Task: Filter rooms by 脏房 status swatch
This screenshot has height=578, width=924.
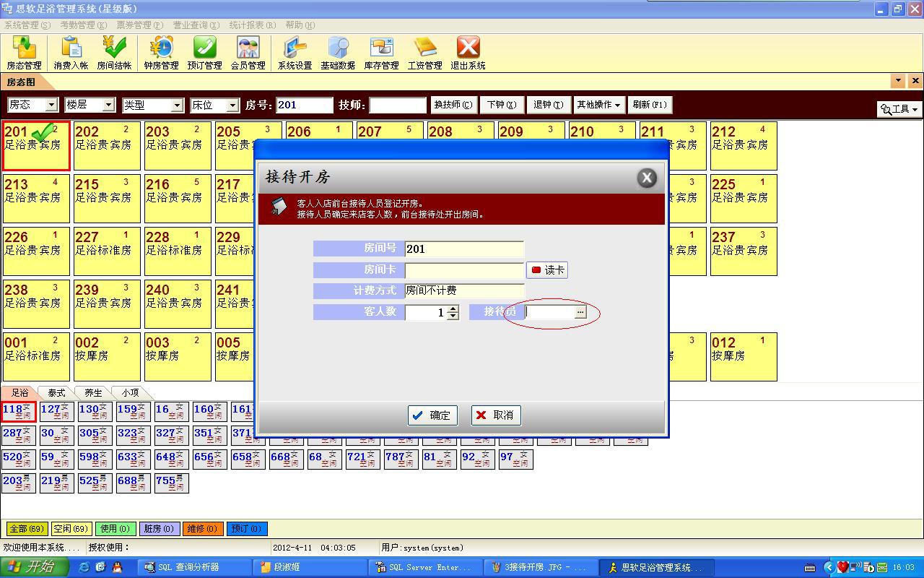Action: 159,529
